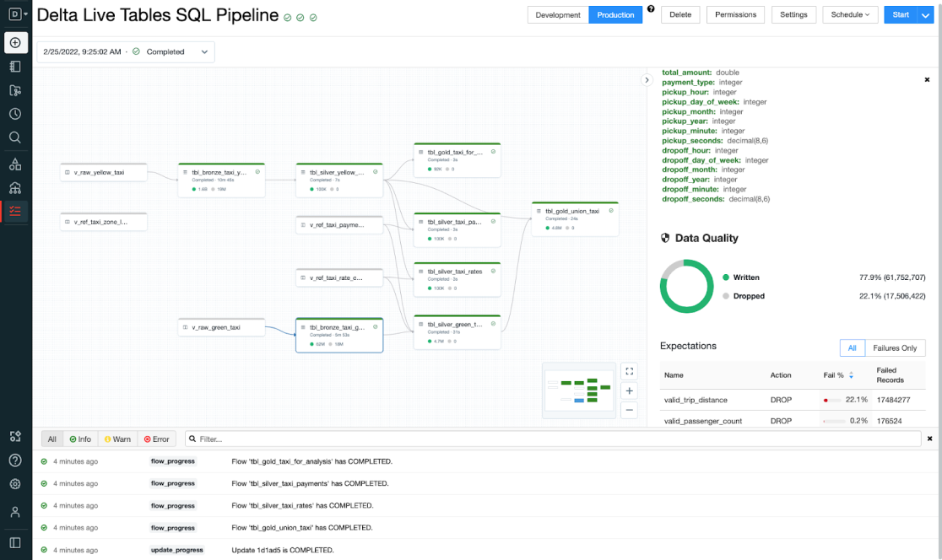Open Recents clock icon in sidebar
Viewport: 942px width, 560px height.
click(x=15, y=114)
